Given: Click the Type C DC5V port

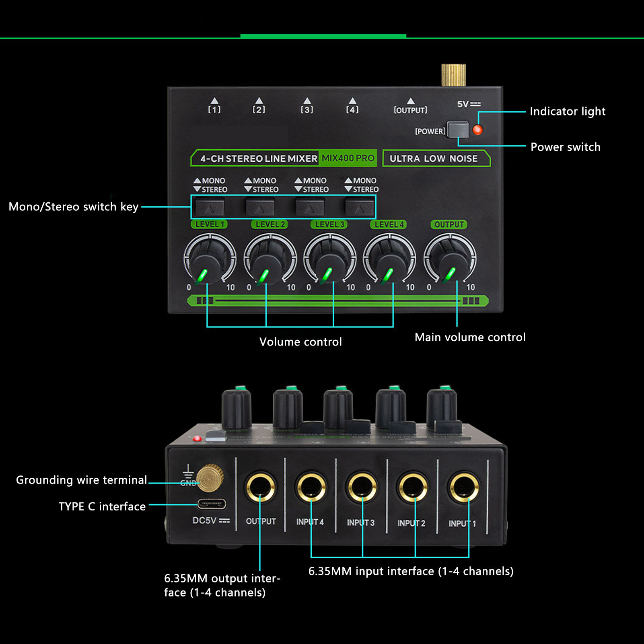Looking at the screenshot, I should coord(211,504).
